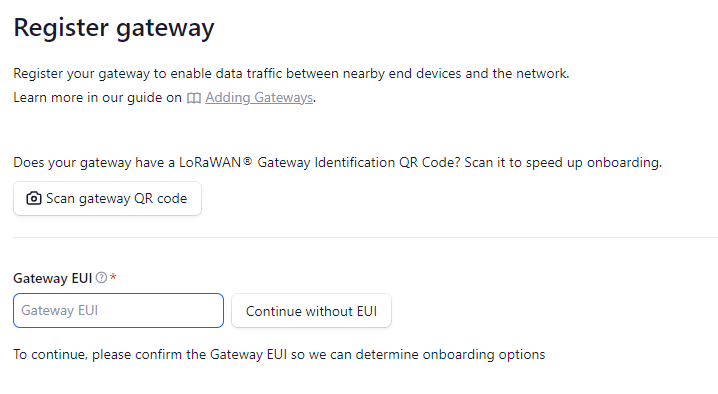Click the Register gateway page heading

(114, 28)
